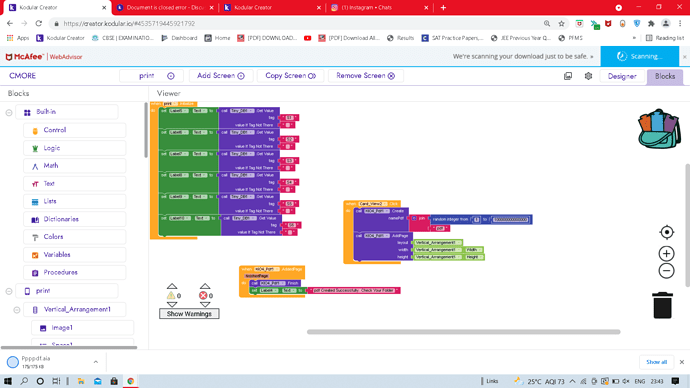Switch to the Blocks view
This screenshot has height=388, width=690.
(664, 76)
